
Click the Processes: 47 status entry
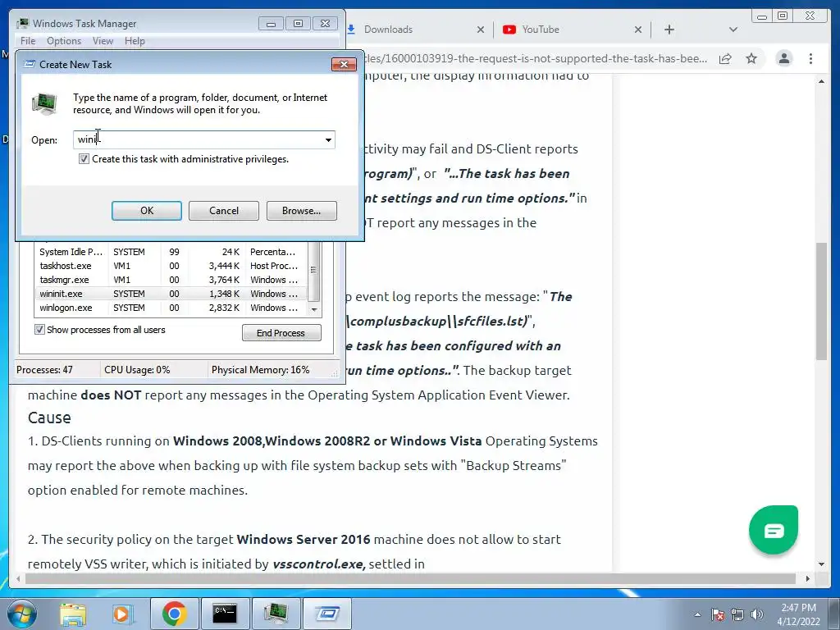[x=44, y=370]
